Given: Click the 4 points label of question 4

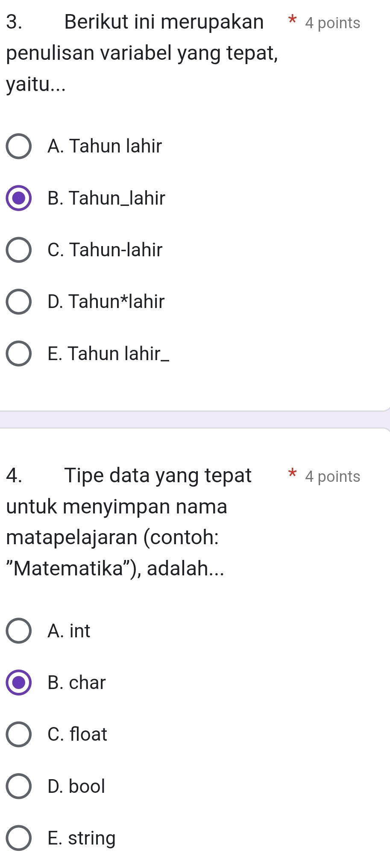Looking at the screenshot, I should click(333, 477).
